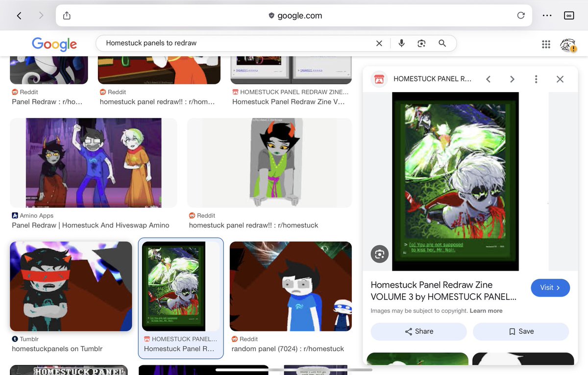
Task: Close the image preview panel
Action: coord(560,79)
